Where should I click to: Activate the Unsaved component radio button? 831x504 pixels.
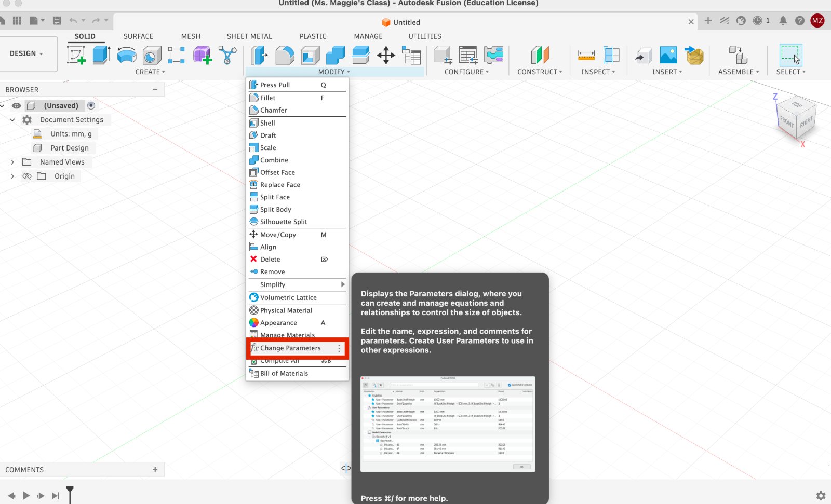[x=91, y=105]
